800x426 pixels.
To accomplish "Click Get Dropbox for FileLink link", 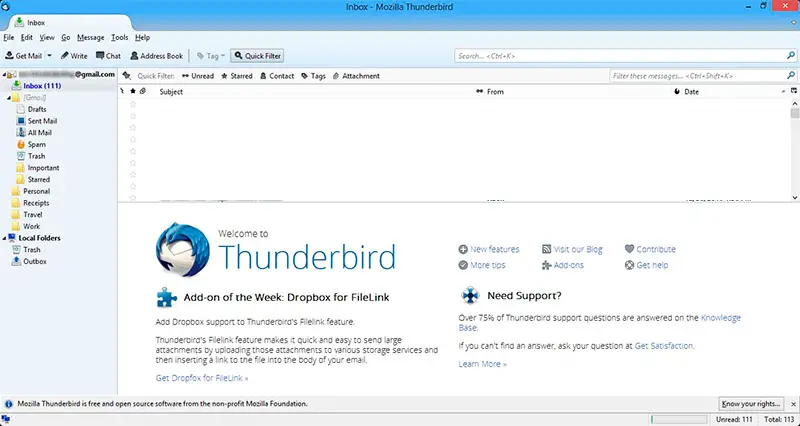I will (202, 378).
